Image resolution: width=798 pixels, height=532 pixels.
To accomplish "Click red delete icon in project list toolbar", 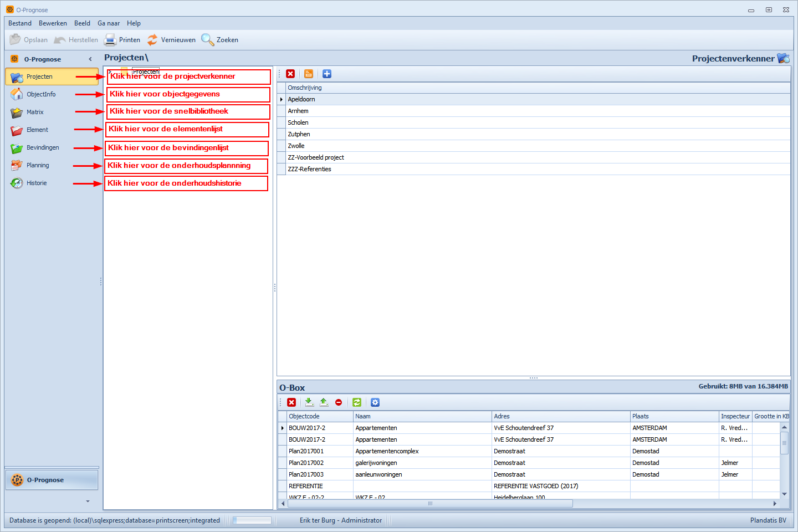I will (290, 74).
